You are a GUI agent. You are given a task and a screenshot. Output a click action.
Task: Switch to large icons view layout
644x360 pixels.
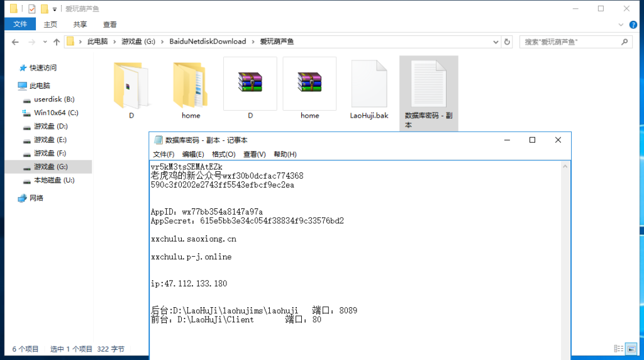coord(631,349)
